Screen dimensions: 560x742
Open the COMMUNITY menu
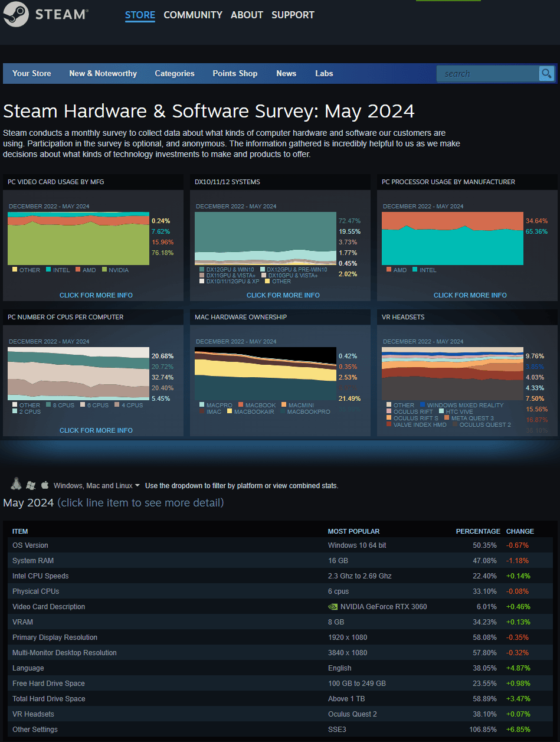[x=193, y=15]
